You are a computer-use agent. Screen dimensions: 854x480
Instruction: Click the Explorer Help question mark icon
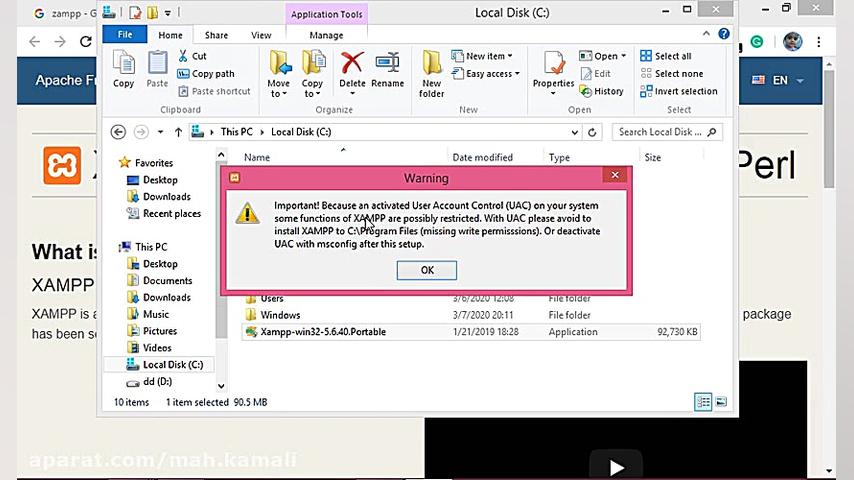tap(724, 34)
